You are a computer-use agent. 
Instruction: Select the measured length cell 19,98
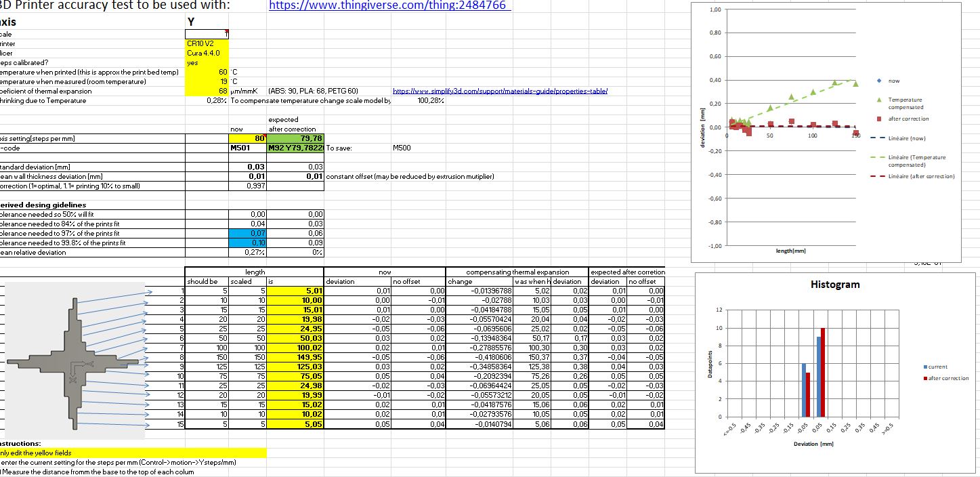296,319
